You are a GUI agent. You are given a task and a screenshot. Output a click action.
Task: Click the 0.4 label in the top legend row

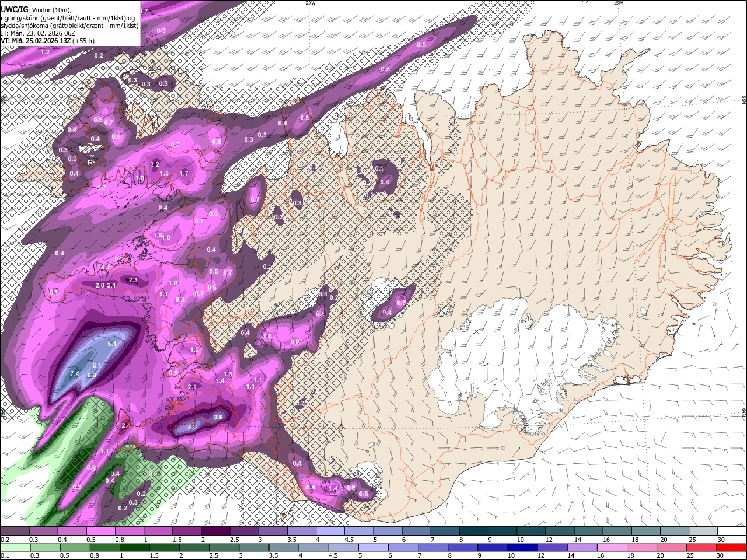[62, 540]
